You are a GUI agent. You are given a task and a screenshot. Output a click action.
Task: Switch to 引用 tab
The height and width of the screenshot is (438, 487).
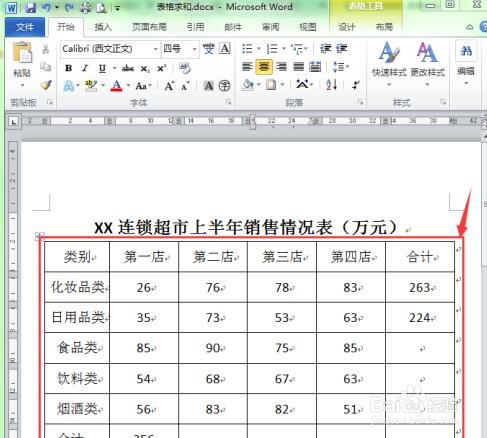point(195,27)
